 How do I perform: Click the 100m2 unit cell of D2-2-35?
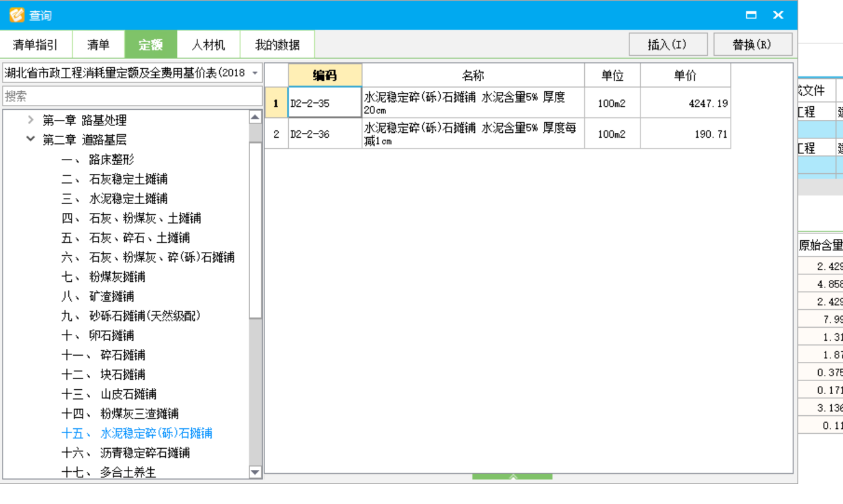tap(612, 103)
